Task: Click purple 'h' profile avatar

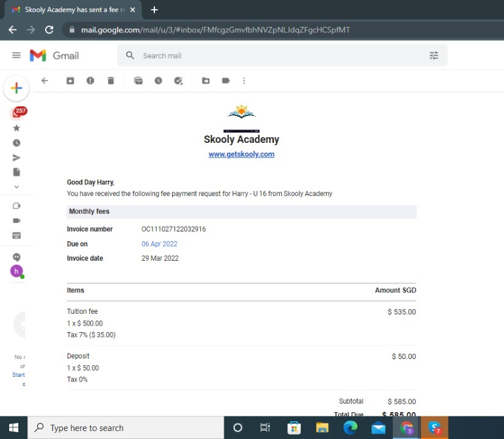Action: pos(16,272)
